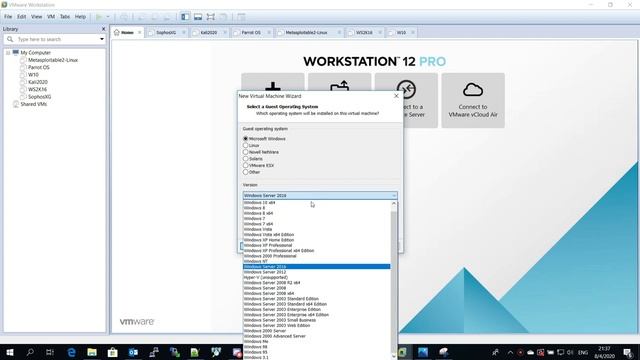Select Kali2020 in the Library tree
Image resolution: width=640 pixels, height=360 pixels.
click(x=38, y=82)
